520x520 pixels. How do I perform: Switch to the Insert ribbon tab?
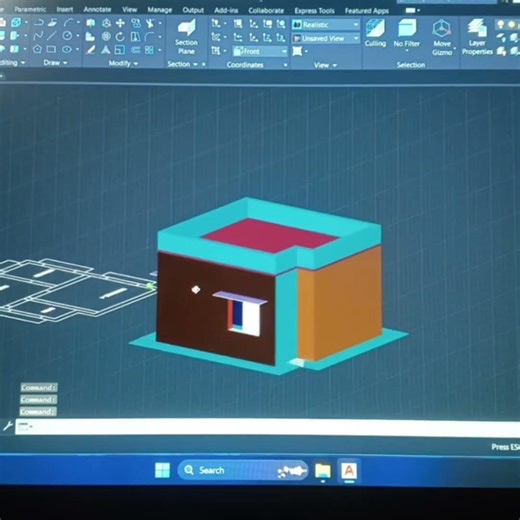click(65, 9)
